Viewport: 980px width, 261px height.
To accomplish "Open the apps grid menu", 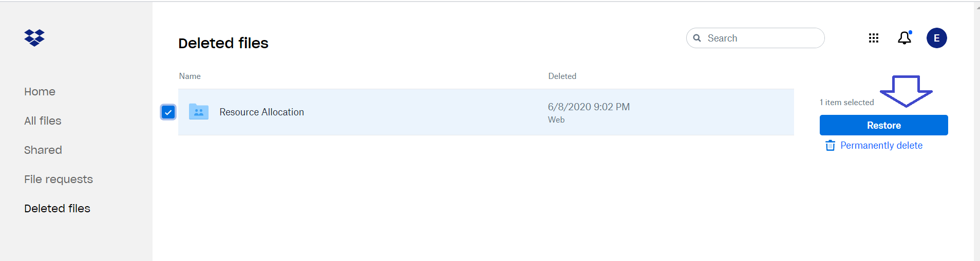I will pyautogui.click(x=874, y=38).
